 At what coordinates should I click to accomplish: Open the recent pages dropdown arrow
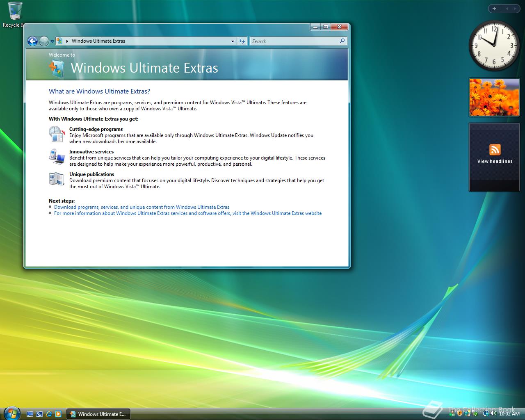tap(52, 41)
